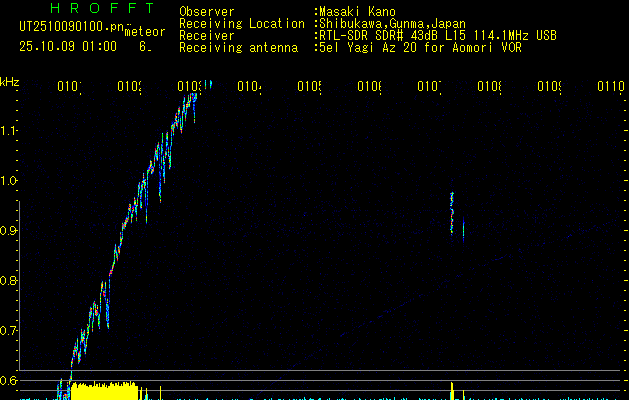Click the 1.1 kHz frequency tick label
The width and height of the screenshot is (629, 400).
click(x=9, y=131)
